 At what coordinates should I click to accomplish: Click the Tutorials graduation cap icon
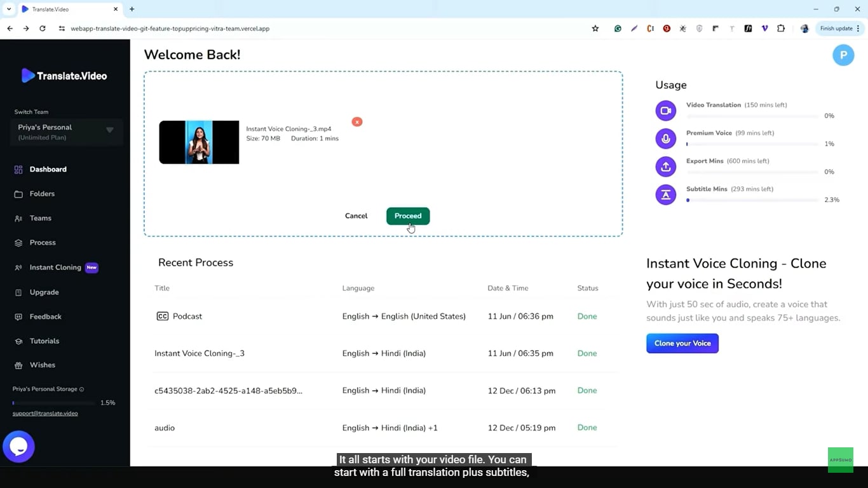point(18,341)
